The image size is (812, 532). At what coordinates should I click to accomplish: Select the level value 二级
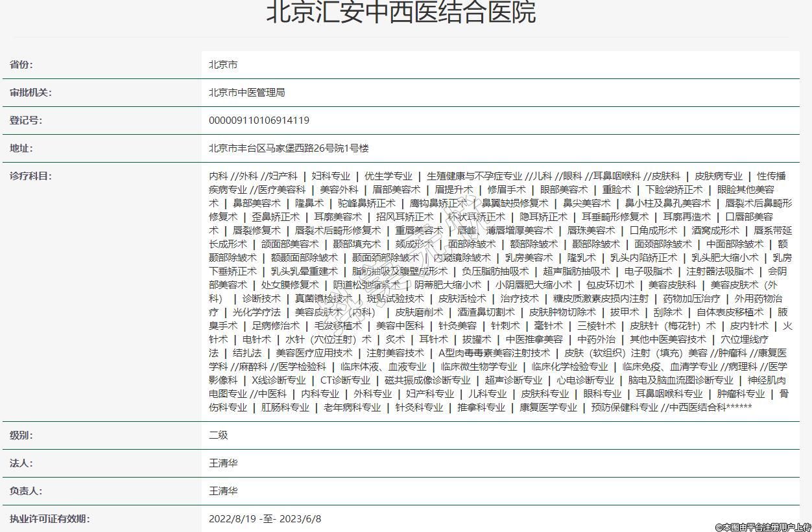tap(219, 435)
